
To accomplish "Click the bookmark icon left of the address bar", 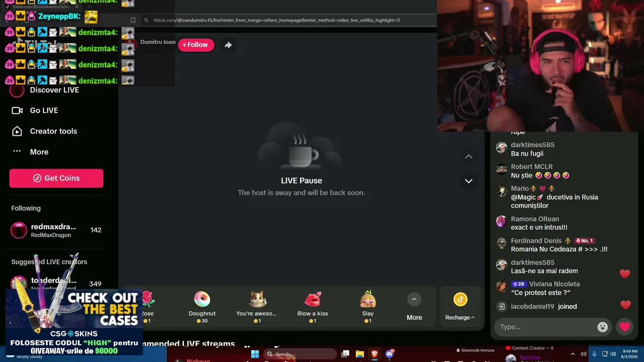I will (133, 20).
